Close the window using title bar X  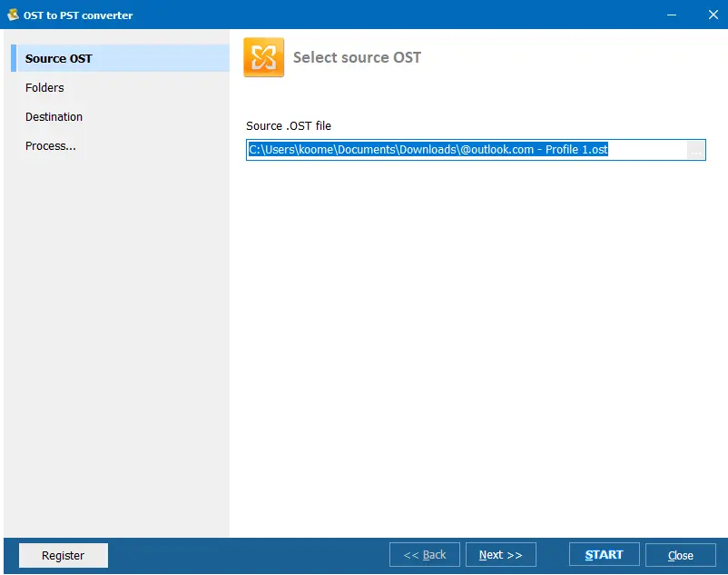tap(712, 15)
